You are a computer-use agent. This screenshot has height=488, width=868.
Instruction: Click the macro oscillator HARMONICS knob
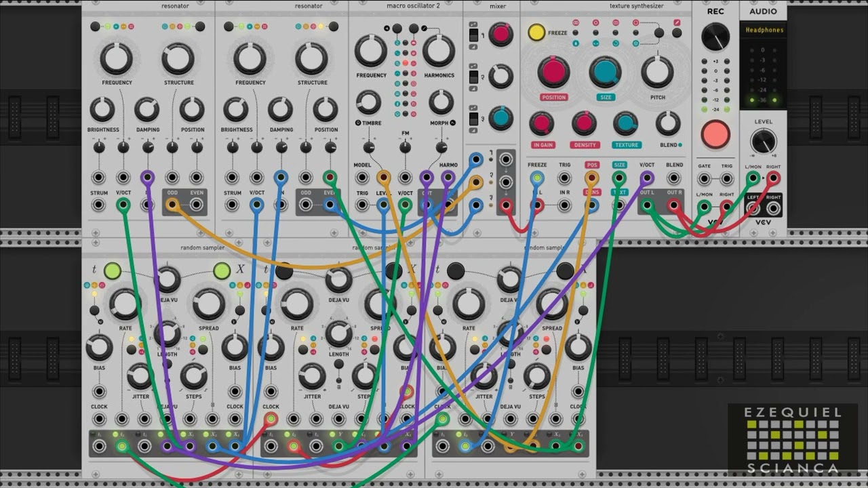(439, 50)
